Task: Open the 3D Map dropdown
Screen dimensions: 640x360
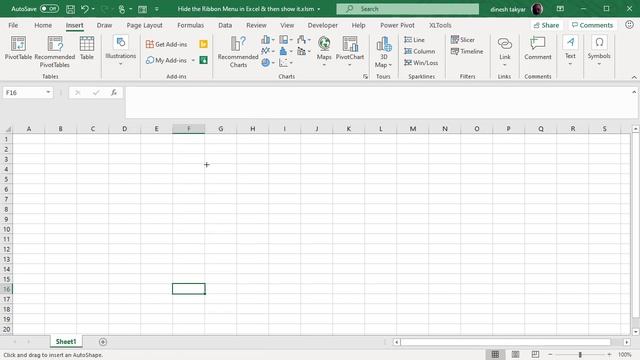Action: pyautogui.click(x=383, y=52)
